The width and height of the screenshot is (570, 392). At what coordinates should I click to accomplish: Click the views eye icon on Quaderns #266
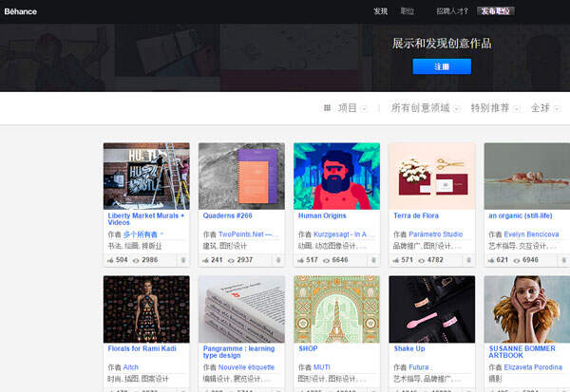click(232, 259)
